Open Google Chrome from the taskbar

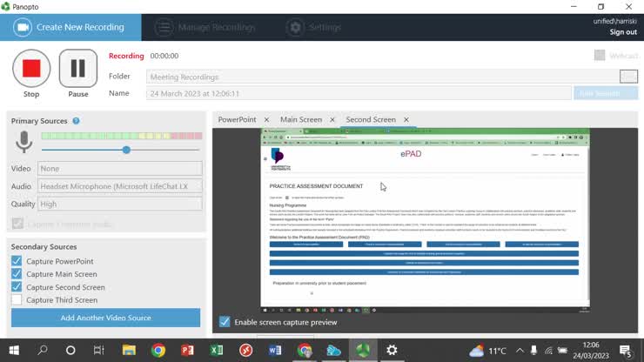click(x=158, y=350)
